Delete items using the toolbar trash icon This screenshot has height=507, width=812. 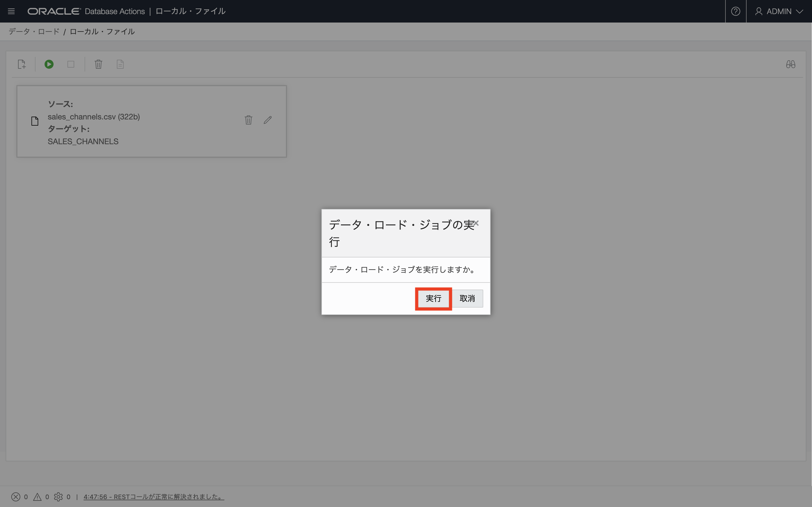pos(98,64)
